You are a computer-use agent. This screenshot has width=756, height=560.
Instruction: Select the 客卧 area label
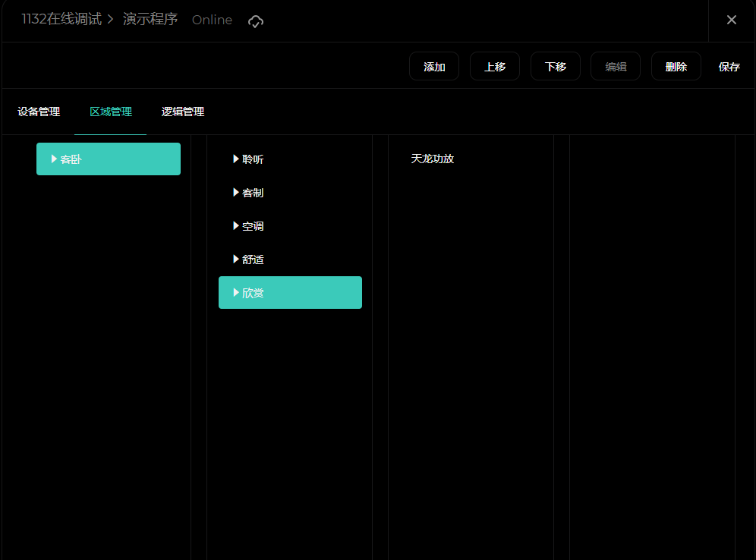click(x=71, y=159)
